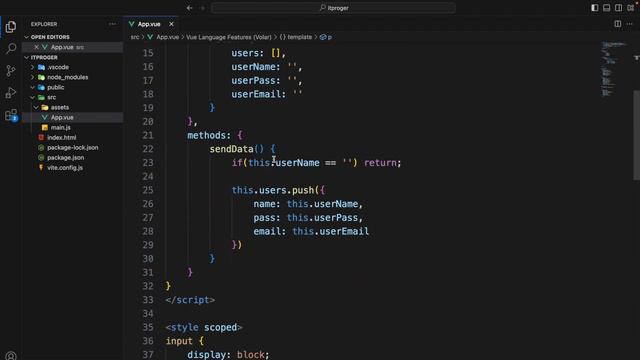The image size is (640, 360).
Task: Click userEmail property on line 18
Action: (258, 94)
